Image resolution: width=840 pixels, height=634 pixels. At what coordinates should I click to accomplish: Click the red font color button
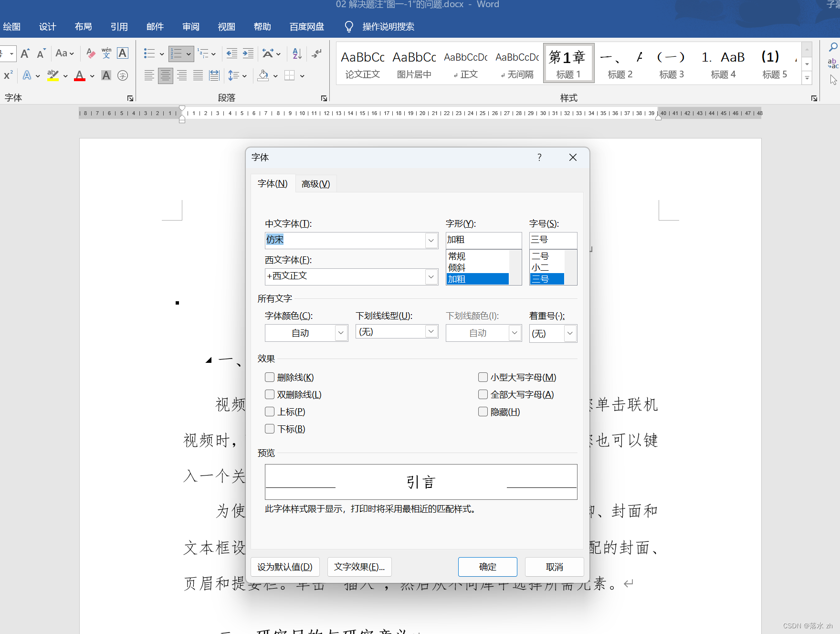(x=80, y=75)
